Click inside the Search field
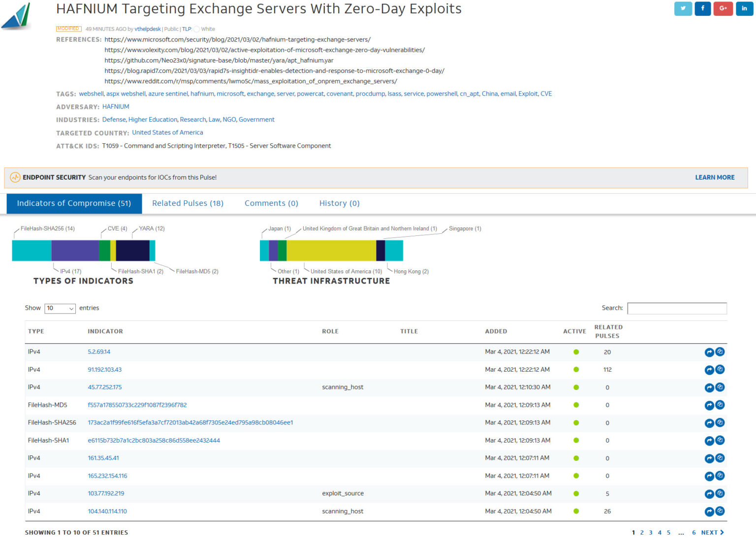Viewport: 756px width, 545px height. coord(677,308)
